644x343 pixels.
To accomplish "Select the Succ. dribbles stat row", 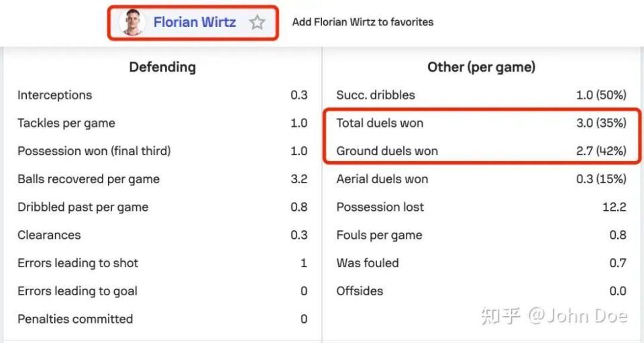I will coord(482,95).
